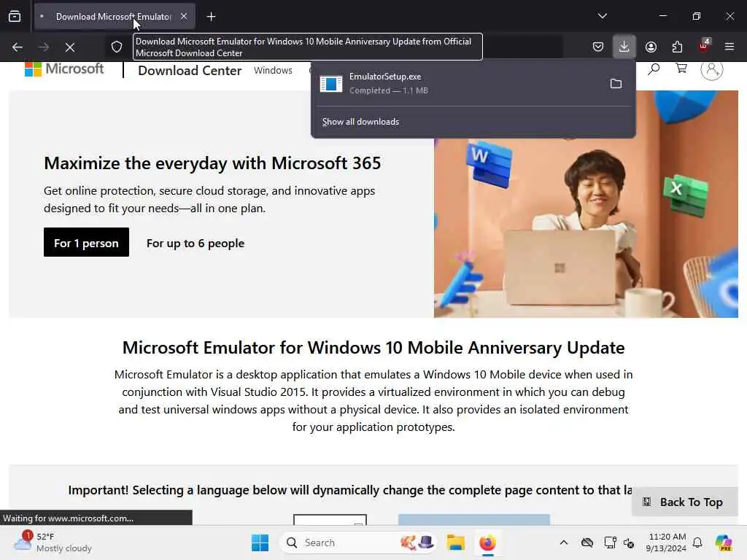This screenshot has height=560, width=747.
Task: Stop loading the page
Action: (x=70, y=47)
